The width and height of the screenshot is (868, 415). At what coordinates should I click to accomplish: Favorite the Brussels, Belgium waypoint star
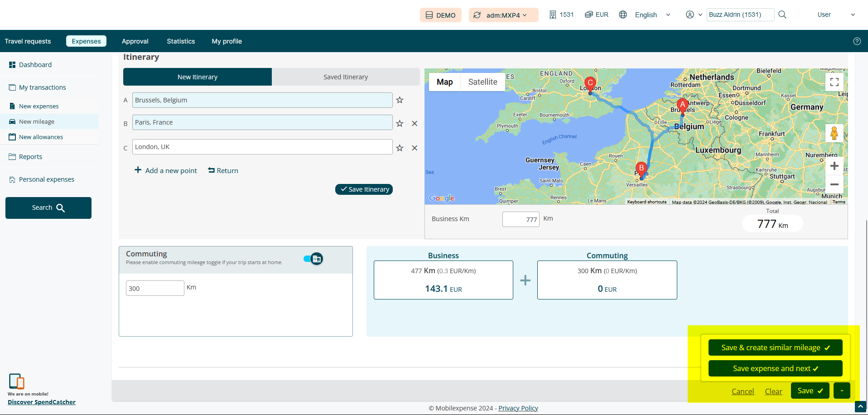pyautogui.click(x=400, y=100)
